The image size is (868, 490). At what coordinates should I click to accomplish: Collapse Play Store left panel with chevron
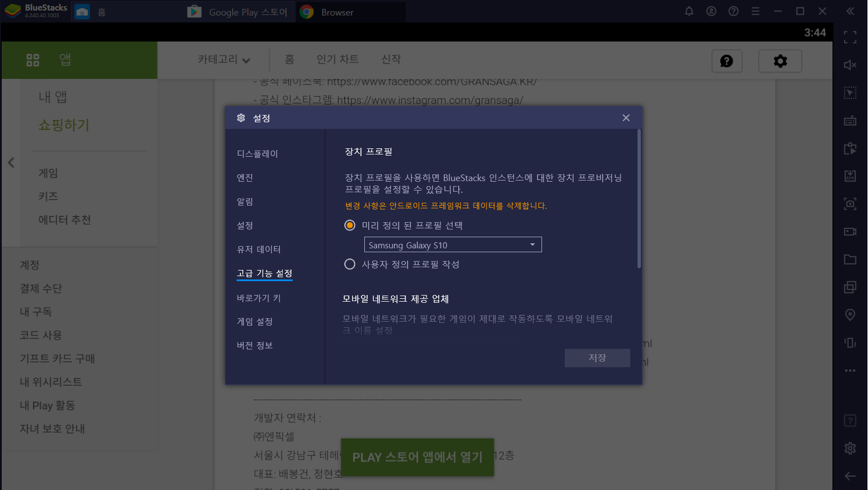click(x=11, y=163)
